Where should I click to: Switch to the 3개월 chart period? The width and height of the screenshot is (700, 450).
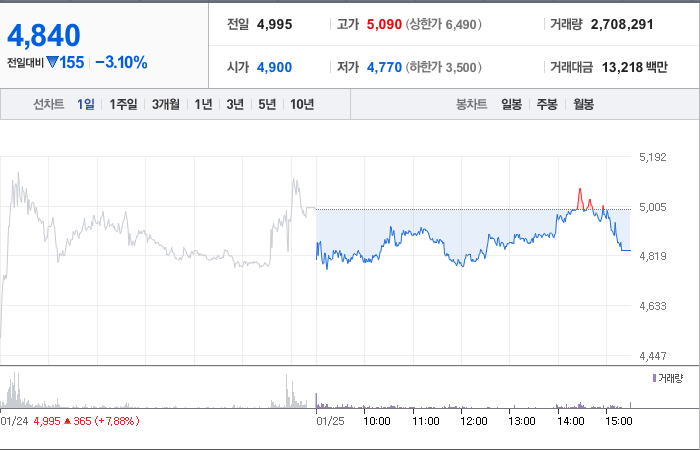[166, 104]
